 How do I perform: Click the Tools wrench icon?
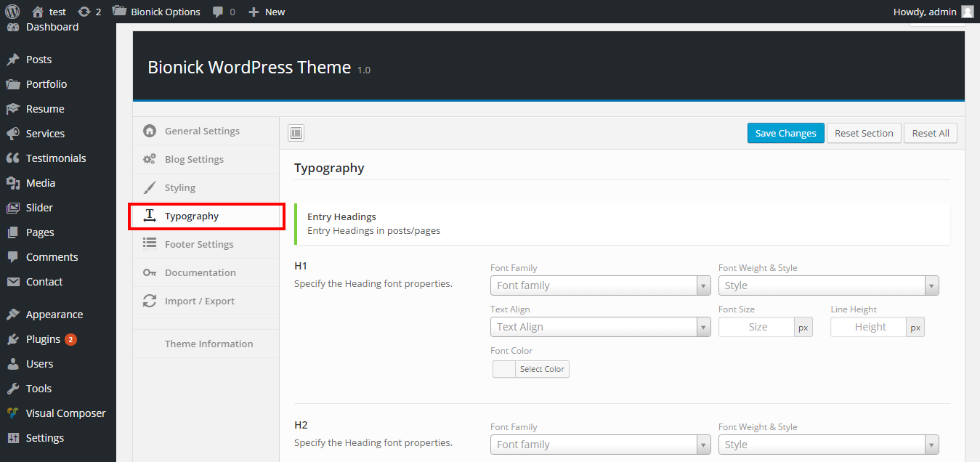coord(12,389)
